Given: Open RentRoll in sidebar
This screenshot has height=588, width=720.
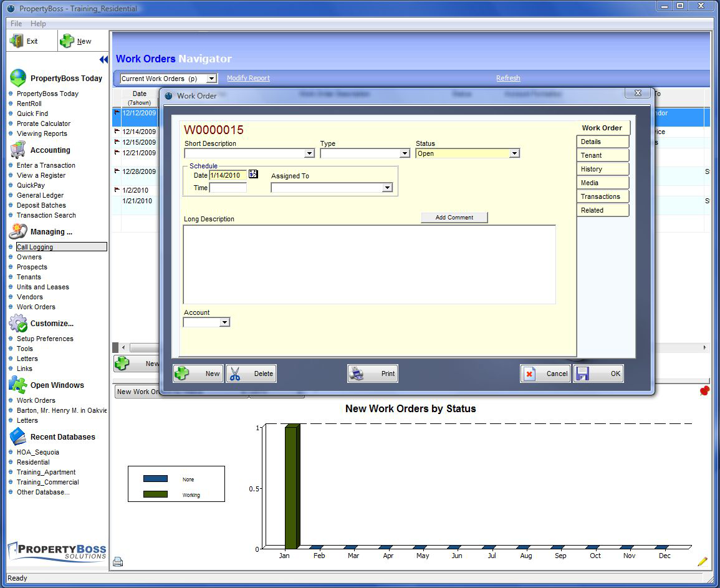Looking at the screenshot, I should (29, 104).
